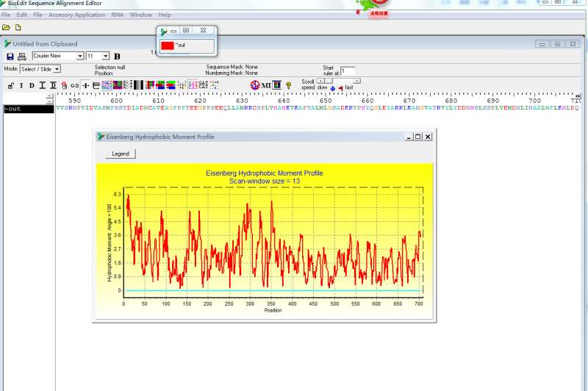Click the padlock lock icon
The image size is (588, 391).
10,85
